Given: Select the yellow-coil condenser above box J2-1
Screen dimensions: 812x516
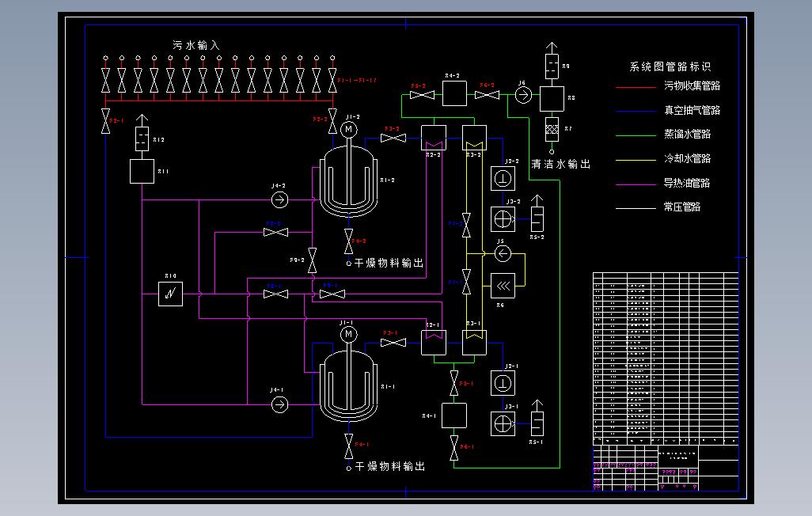Looking at the screenshot, I should point(474,343).
